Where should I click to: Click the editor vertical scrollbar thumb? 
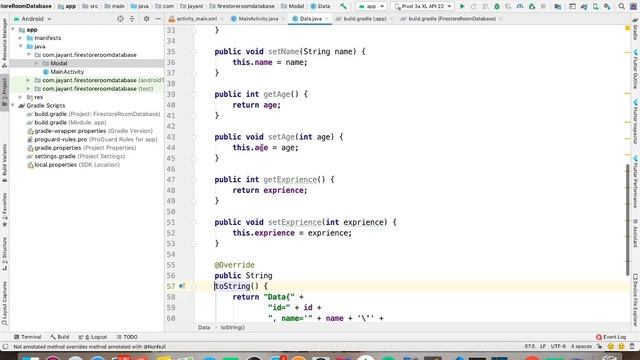click(x=628, y=220)
